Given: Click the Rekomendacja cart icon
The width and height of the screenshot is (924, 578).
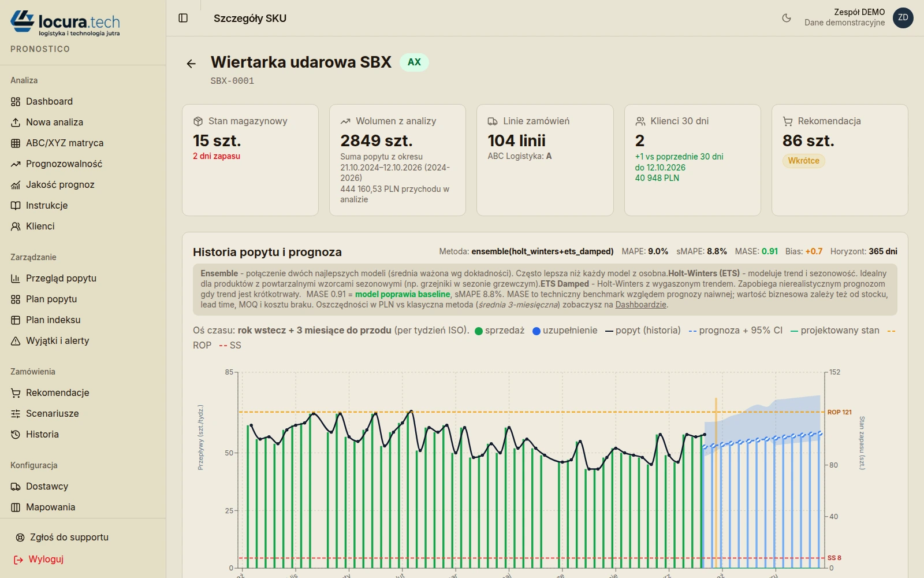Looking at the screenshot, I should coord(788,121).
